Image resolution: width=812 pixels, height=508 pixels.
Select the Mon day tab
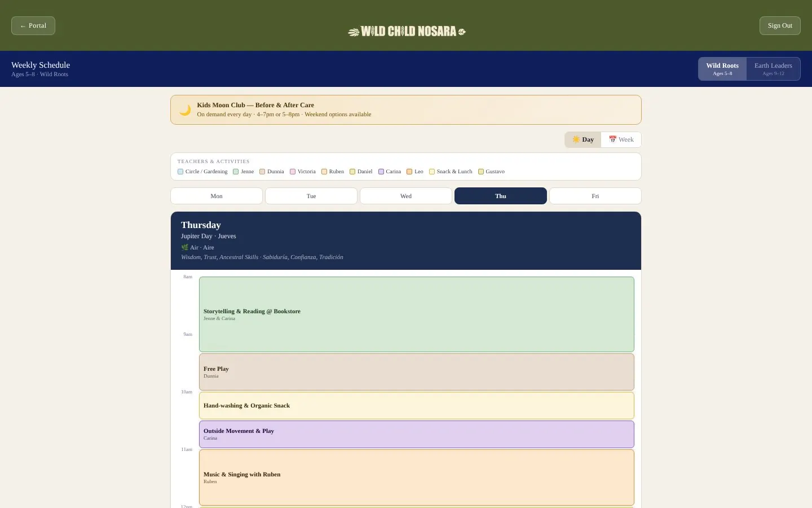tap(217, 196)
